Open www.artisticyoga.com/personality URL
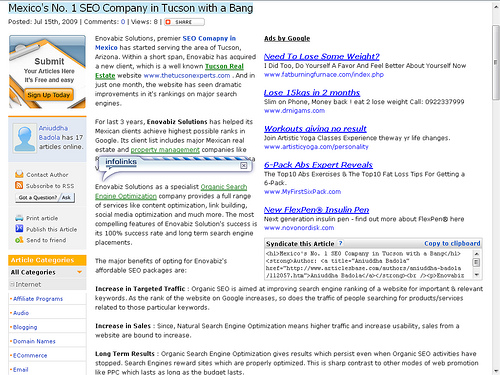 pyautogui.click(x=316, y=147)
